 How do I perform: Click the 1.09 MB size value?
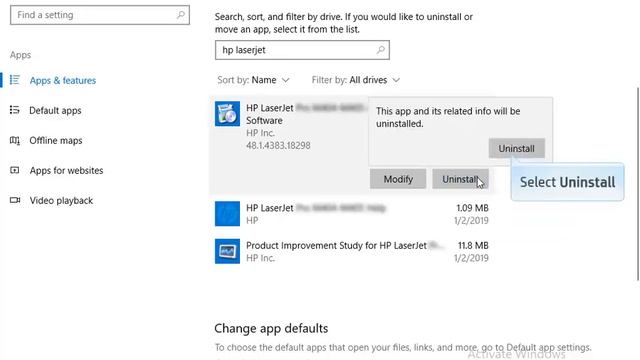point(472,208)
